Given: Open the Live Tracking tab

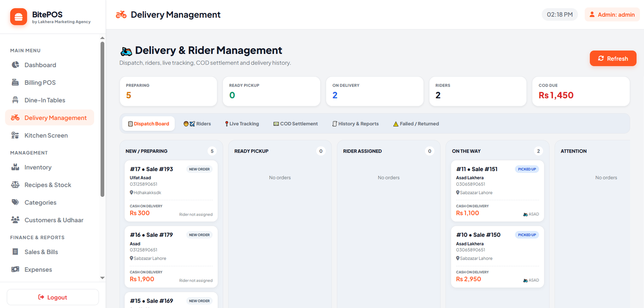Looking at the screenshot, I should [x=242, y=124].
